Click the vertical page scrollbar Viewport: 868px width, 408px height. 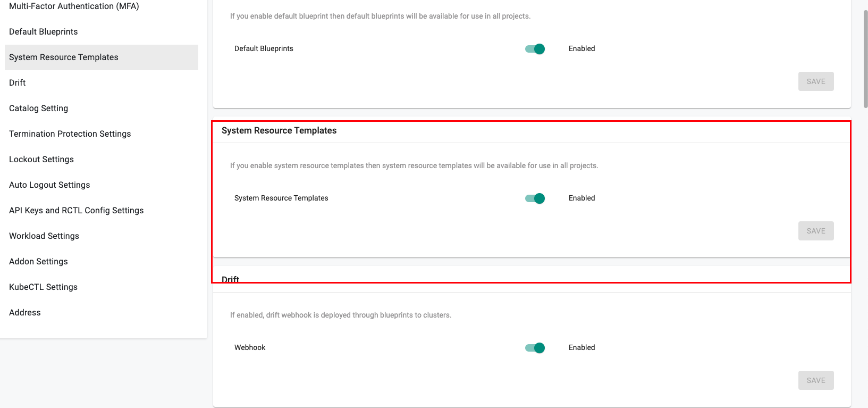tap(865, 59)
